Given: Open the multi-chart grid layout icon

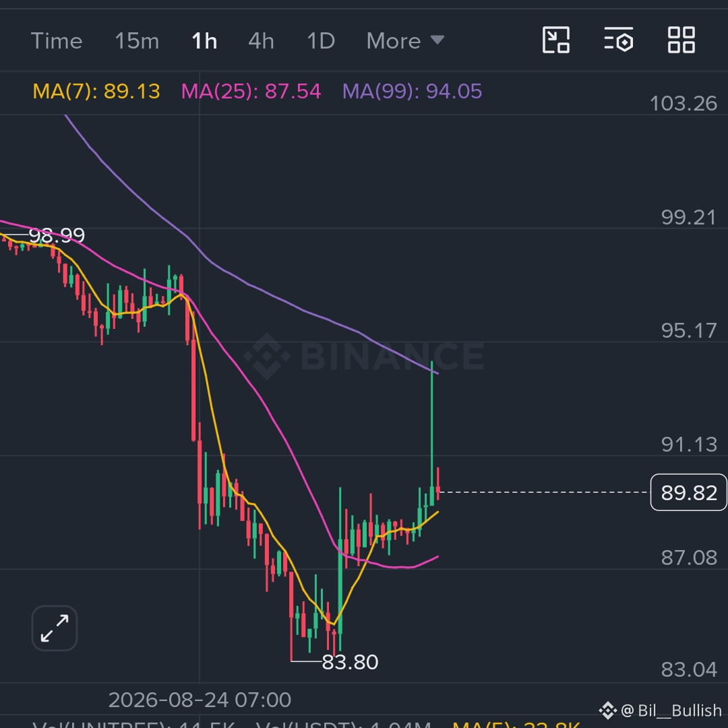Looking at the screenshot, I should tap(681, 40).
